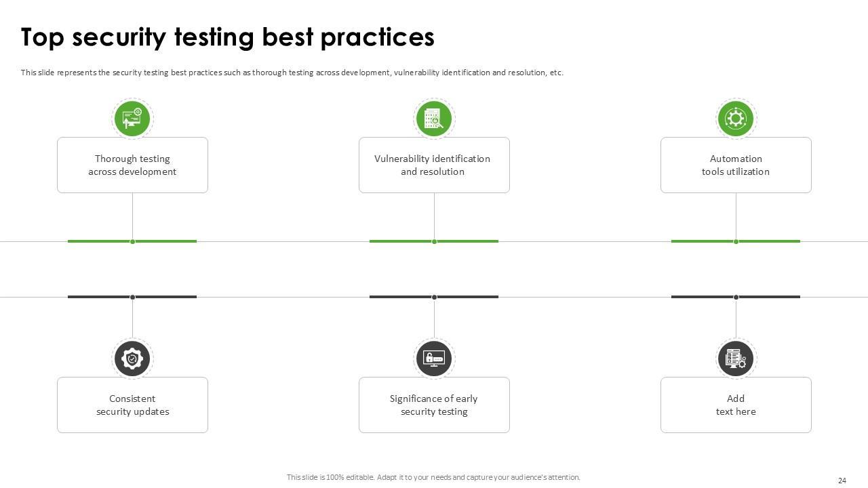Click the 'Add text here' placeholder box
Screen dimensions: 868x488
736,405
